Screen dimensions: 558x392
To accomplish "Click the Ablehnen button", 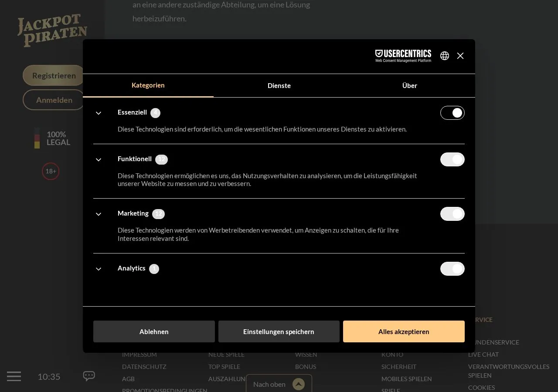I will pos(154,331).
